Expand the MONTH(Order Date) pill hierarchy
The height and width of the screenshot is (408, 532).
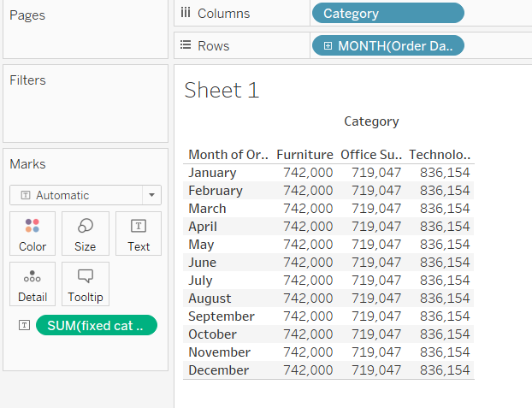pos(328,46)
